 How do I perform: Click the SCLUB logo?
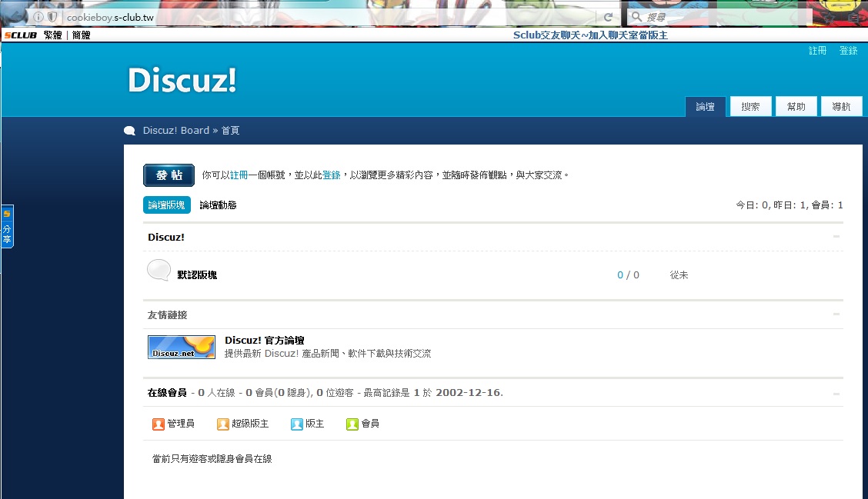coord(21,35)
